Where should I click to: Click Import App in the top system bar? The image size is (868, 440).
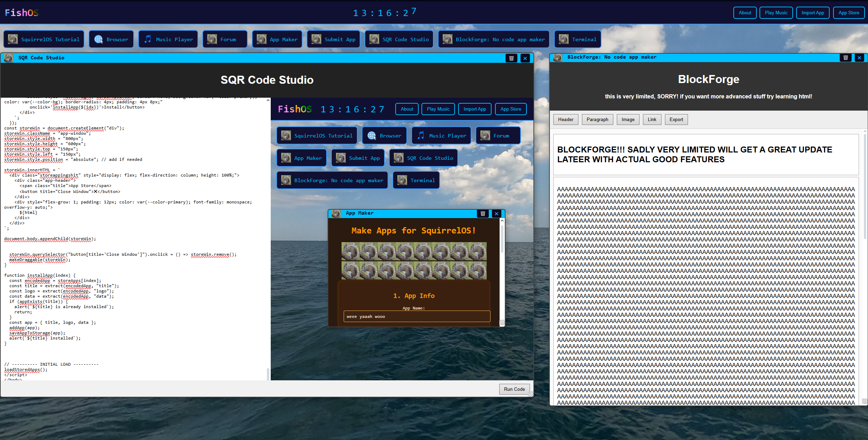(x=813, y=13)
